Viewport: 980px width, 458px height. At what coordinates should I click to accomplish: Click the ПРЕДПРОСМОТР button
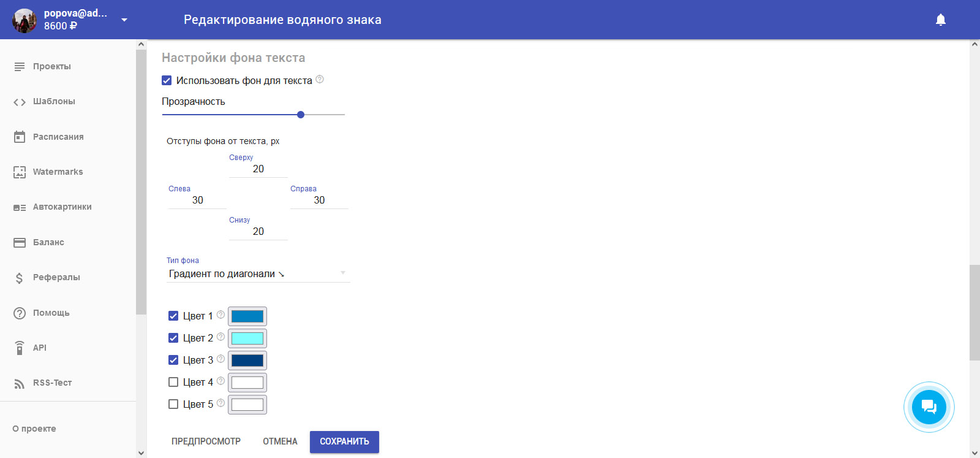(x=206, y=441)
